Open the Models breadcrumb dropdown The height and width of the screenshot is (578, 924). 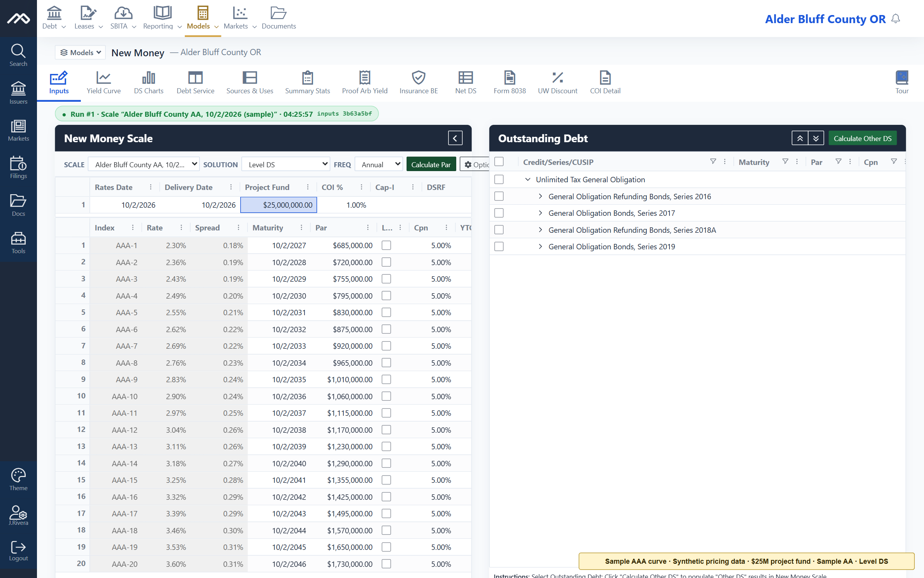pos(80,52)
